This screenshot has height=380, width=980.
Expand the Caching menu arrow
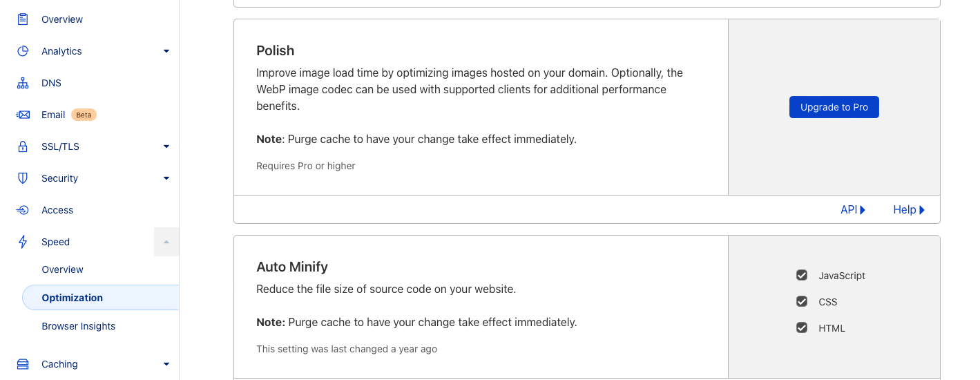click(x=166, y=364)
